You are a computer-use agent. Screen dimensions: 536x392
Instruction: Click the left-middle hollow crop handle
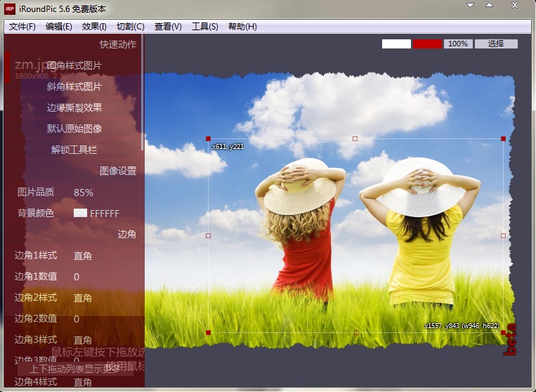point(208,235)
